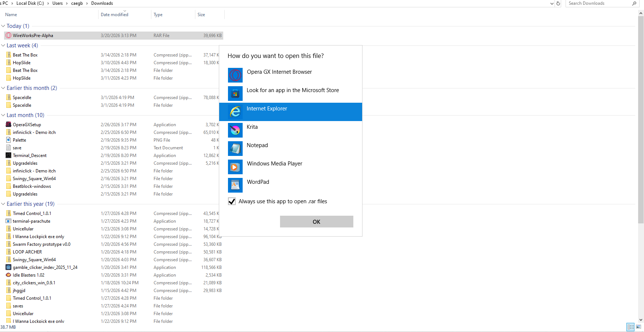Select the 'I Wanna Lockpick exe only' zip

coord(38,237)
